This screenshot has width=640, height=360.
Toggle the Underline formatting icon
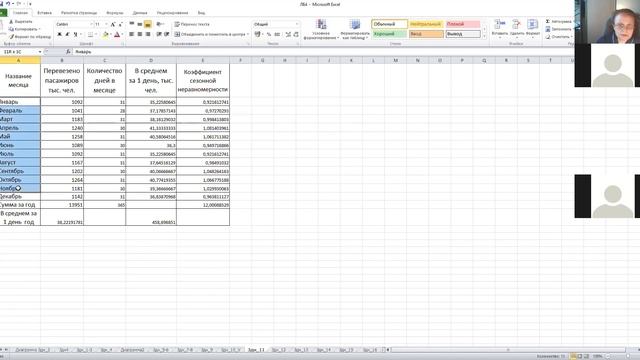tap(75, 35)
